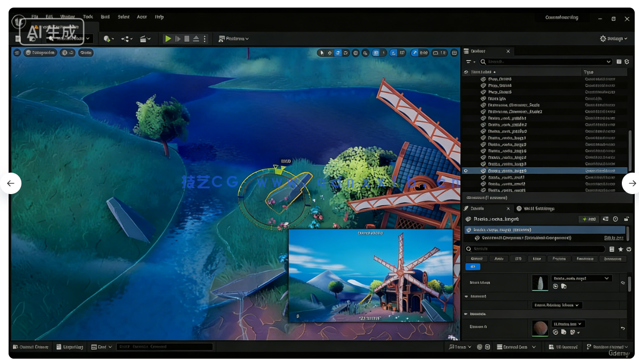This screenshot has height=364, width=639.
Task: Click the favorites star icon in Details search bar
Action: 621,249
